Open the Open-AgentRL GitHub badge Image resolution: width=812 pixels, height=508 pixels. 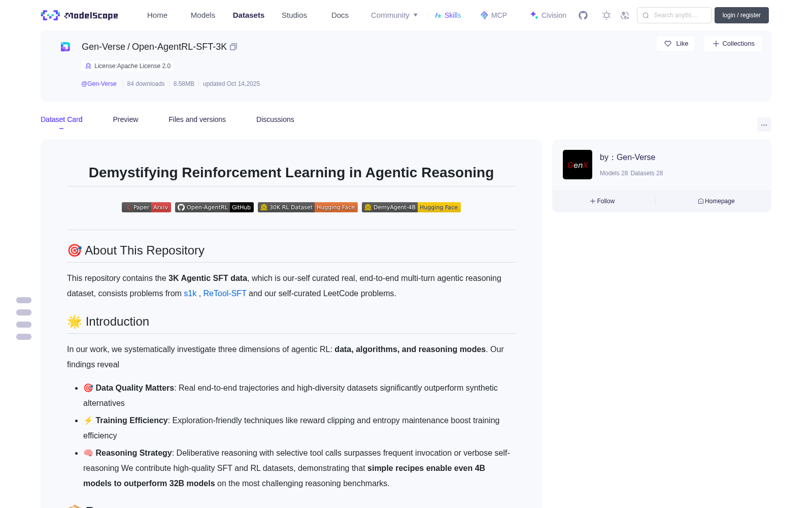[x=214, y=207]
